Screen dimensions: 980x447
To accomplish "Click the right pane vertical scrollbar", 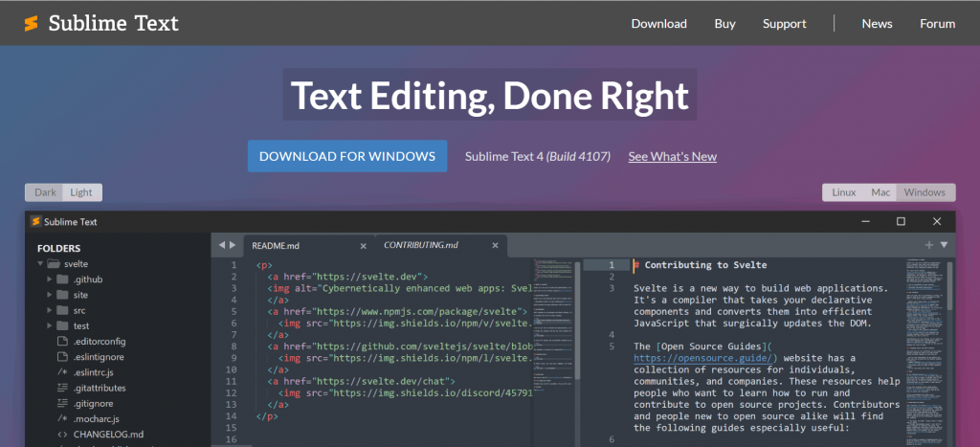I will click(x=950, y=286).
